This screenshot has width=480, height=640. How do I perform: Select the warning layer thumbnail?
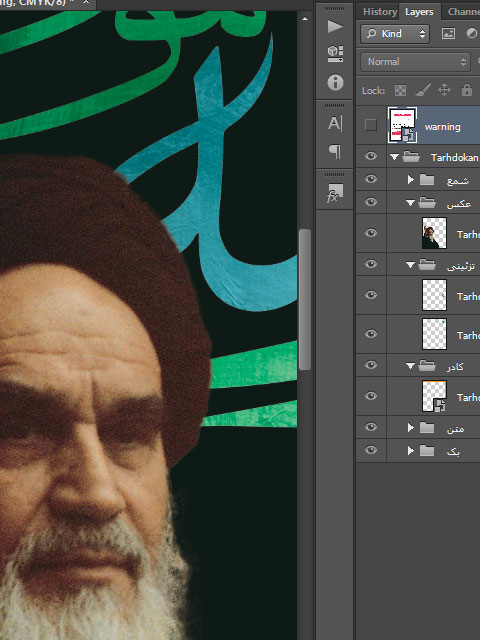point(402,125)
